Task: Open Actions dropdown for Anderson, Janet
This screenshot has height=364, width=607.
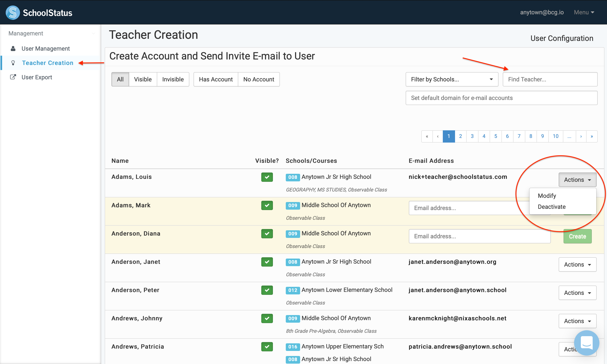Action: (577, 264)
